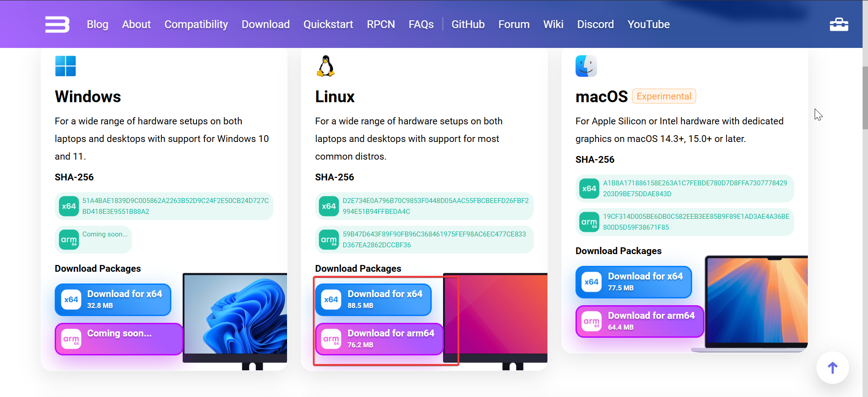Click x64 badge beside Windows SHA-256 hash
The height and width of the screenshot is (397, 868).
[69, 206]
